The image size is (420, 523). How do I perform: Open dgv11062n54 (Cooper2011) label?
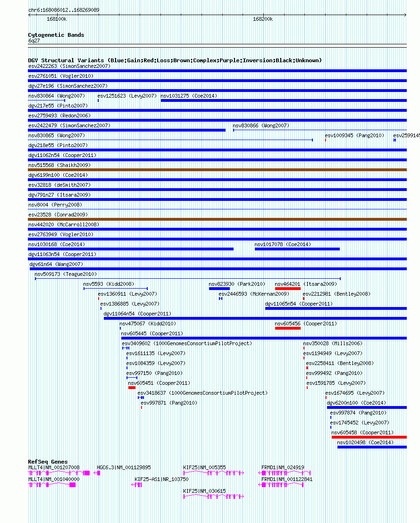point(62,156)
